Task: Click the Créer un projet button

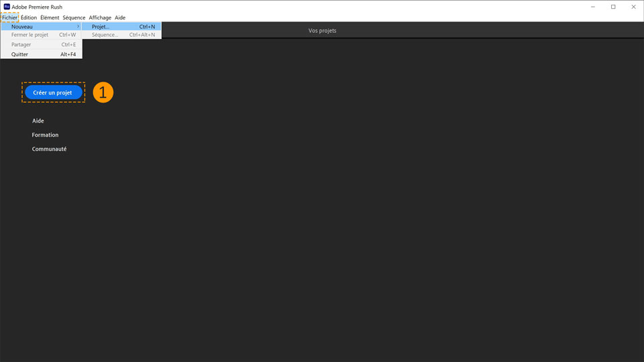Action: [x=54, y=93]
